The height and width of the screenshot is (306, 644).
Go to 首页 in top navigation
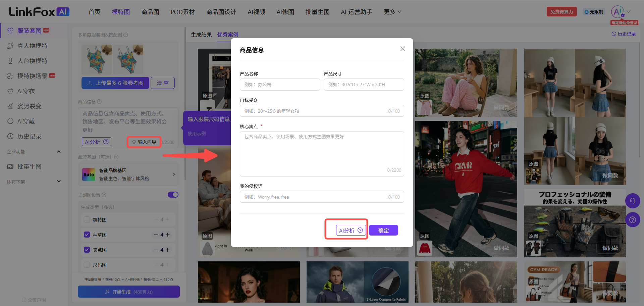(94, 12)
